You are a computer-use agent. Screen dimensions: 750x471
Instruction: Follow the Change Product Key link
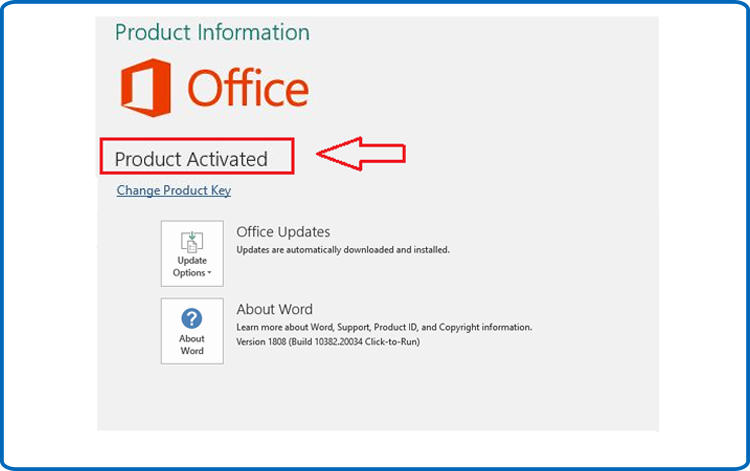click(x=174, y=190)
